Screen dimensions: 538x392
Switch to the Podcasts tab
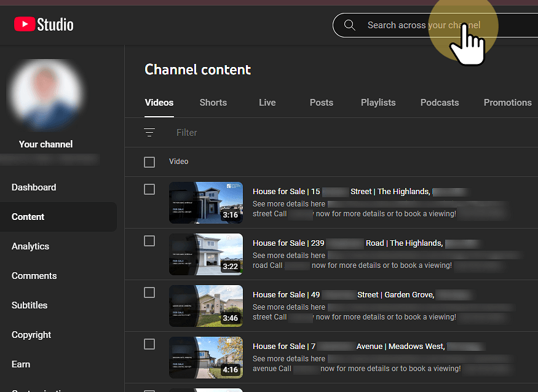(x=440, y=103)
